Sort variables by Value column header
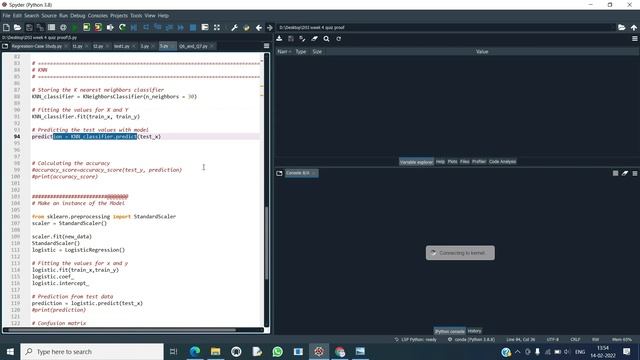640x360 pixels. [482, 52]
